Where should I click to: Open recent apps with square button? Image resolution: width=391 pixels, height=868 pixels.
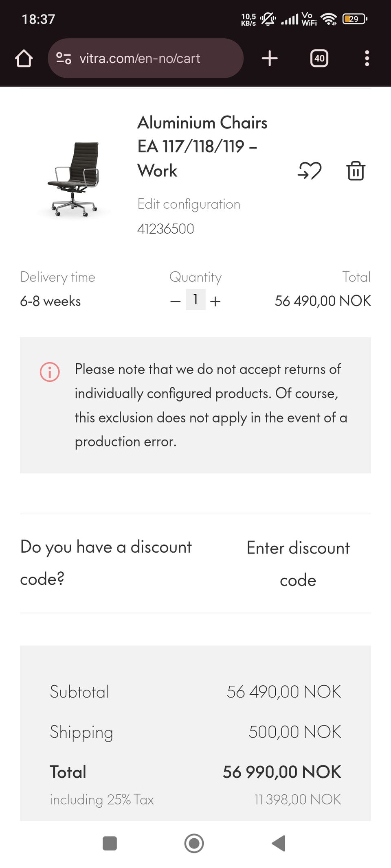coord(110,843)
